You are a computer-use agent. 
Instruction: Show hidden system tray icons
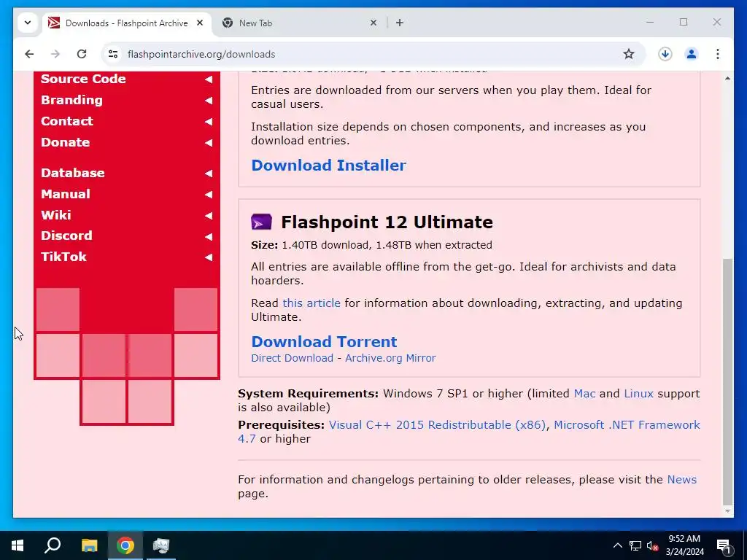point(617,545)
